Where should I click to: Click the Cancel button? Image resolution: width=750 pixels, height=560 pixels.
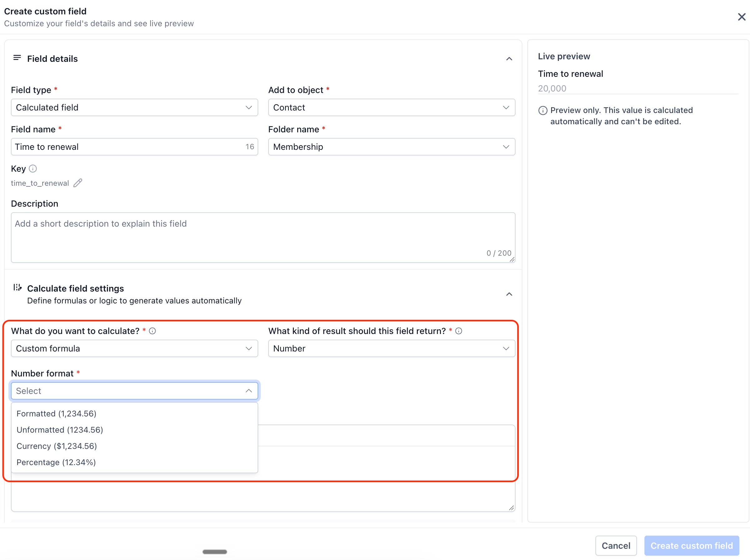pyautogui.click(x=616, y=545)
